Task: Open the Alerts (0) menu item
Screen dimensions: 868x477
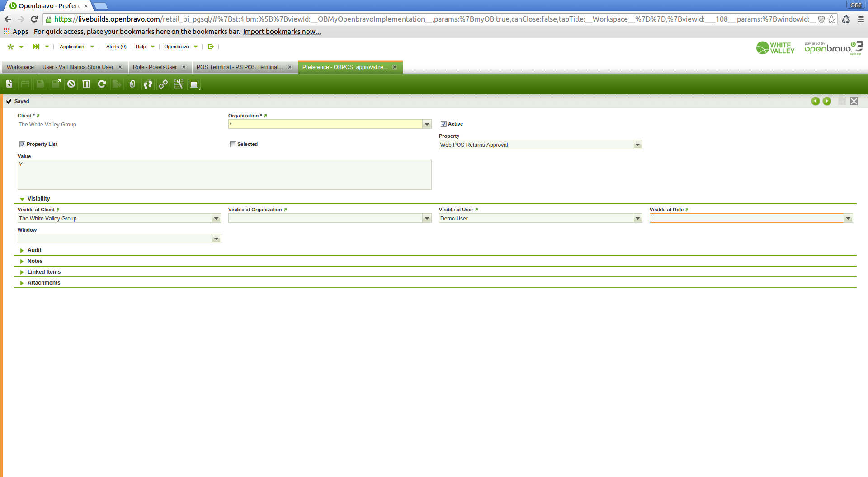Action: [x=116, y=47]
